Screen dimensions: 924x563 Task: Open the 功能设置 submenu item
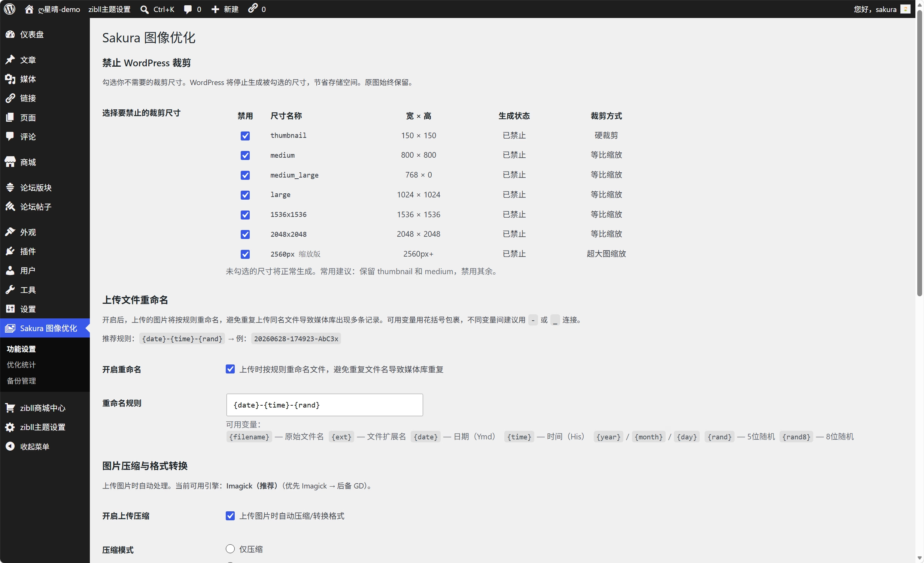pyautogui.click(x=21, y=349)
